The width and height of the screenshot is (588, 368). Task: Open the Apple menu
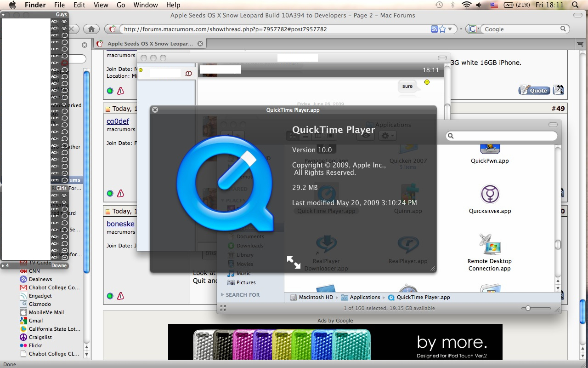(x=12, y=5)
